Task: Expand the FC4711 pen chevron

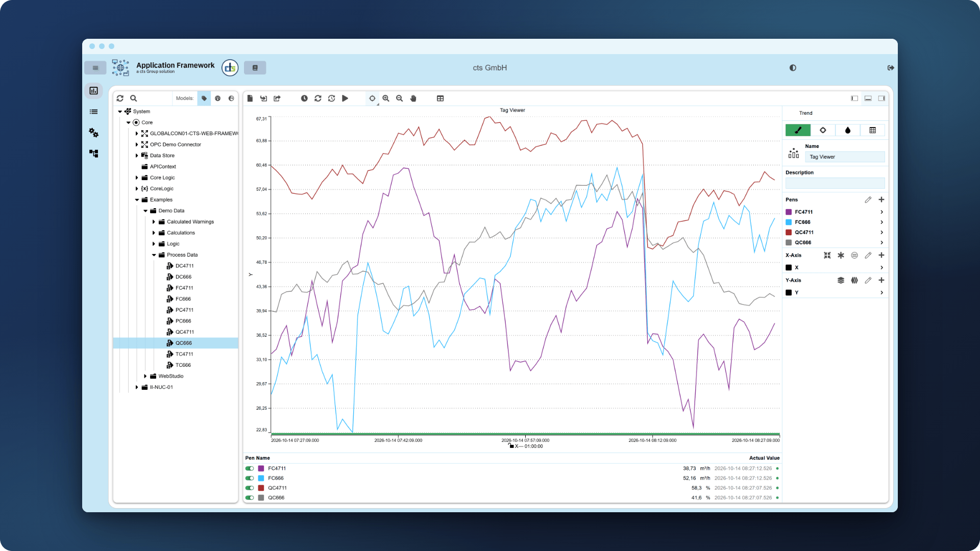Action: (881, 212)
